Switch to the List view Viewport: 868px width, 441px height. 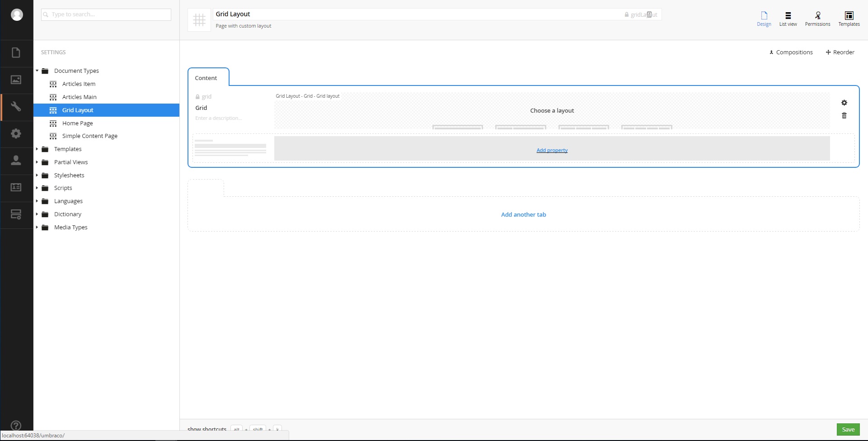click(788, 19)
